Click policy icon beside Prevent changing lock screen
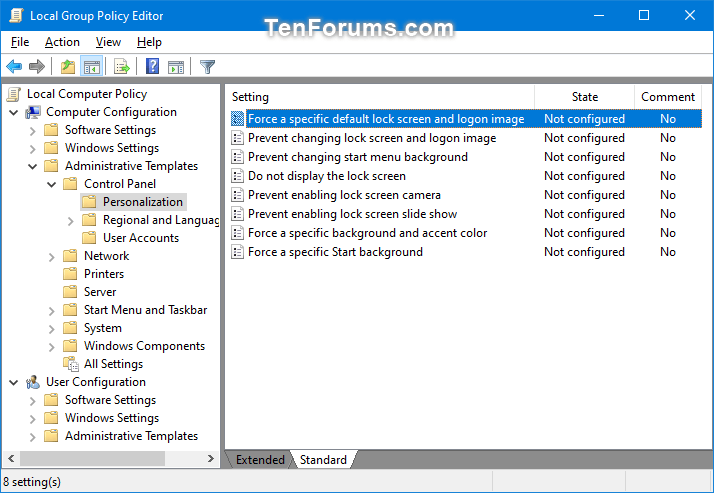This screenshot has width=714, height=493. tap(237, 138)
